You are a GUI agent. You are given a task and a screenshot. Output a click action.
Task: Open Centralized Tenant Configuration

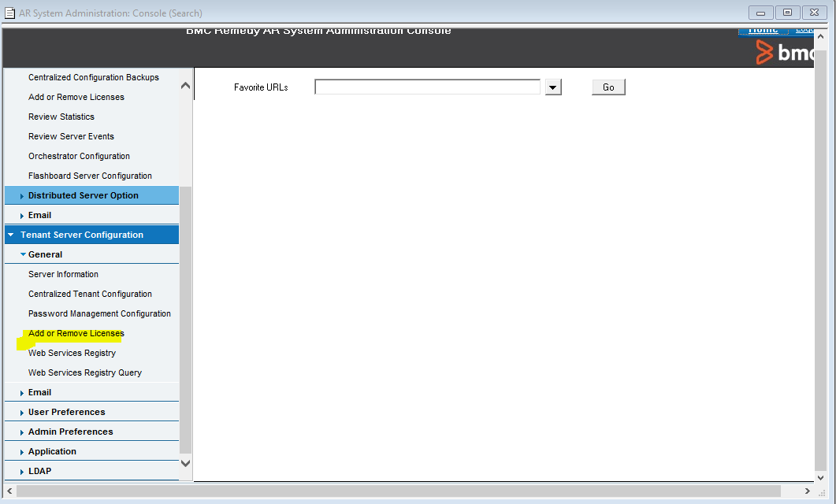point(90,294)
